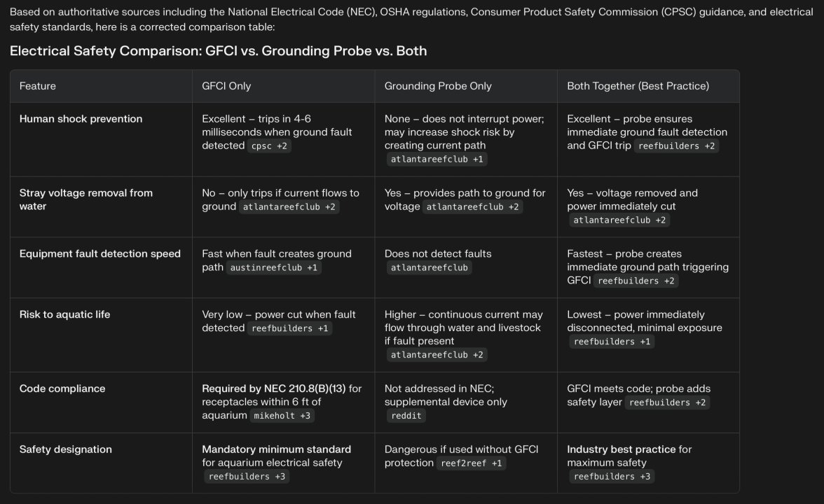
Task: Click reefbuilders +1 chip in GFCI Only risk cell
Action: click(289, 328)
